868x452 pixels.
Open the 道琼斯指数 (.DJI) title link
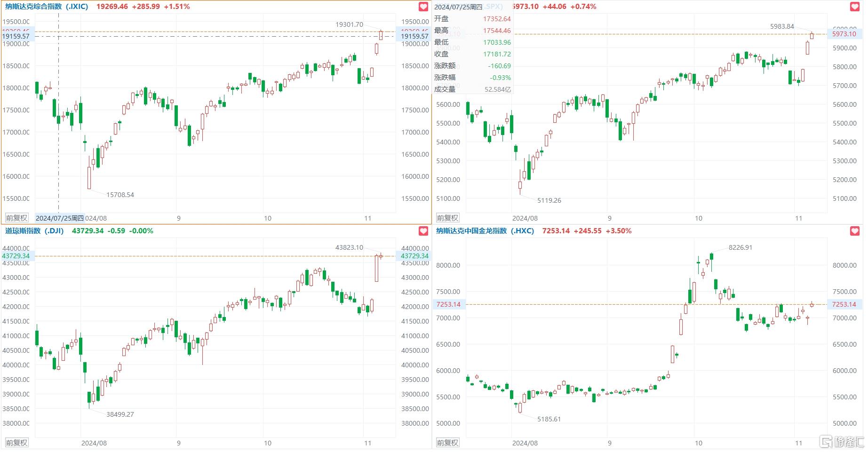point(34,231)
